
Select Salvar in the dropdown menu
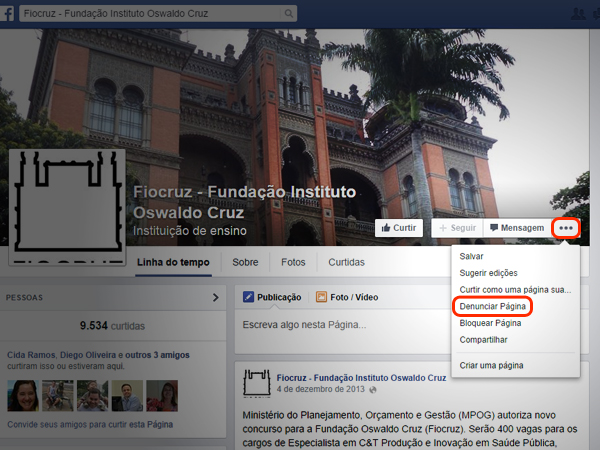(471, 256)
